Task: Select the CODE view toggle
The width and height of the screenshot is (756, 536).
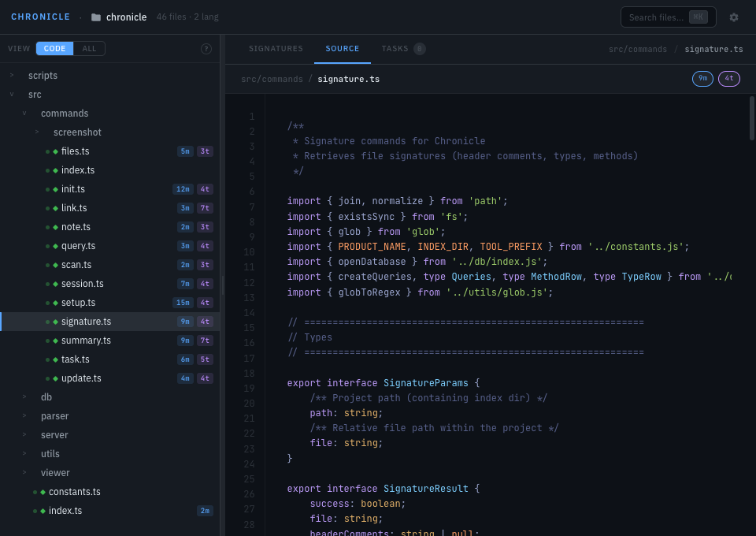Action: (54, 48)
